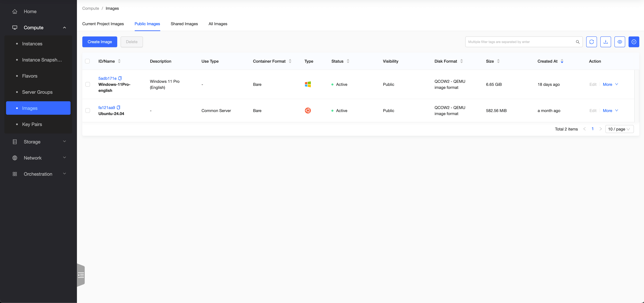Viewport: 644px width, 303px height.
Task: Click the refresh icon button
Action: tap(591, 42)
